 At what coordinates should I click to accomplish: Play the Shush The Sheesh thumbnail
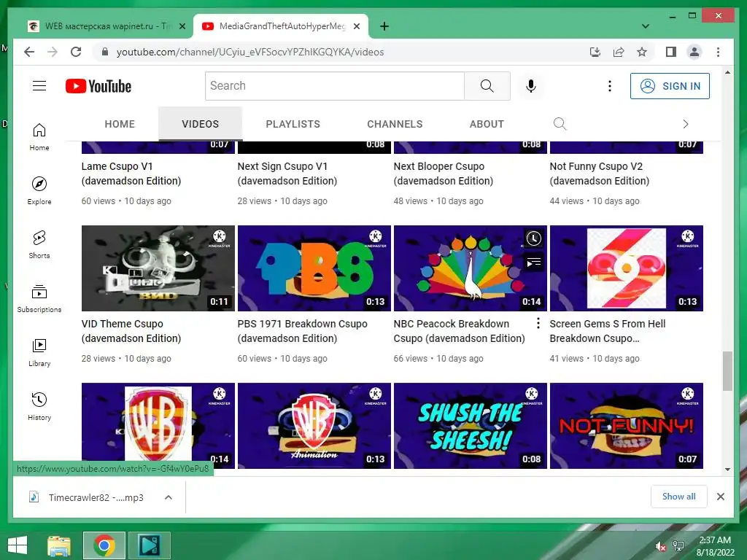pyautogui.click(x=471, y=426)
